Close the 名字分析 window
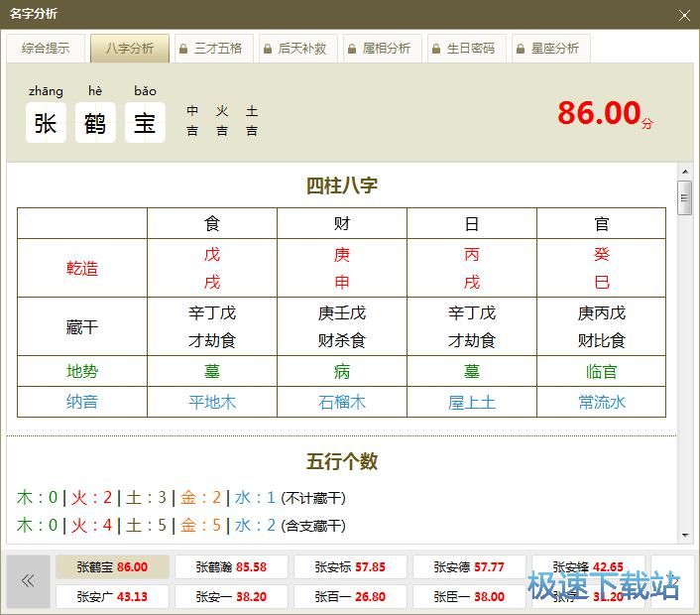 pos(684,16)
